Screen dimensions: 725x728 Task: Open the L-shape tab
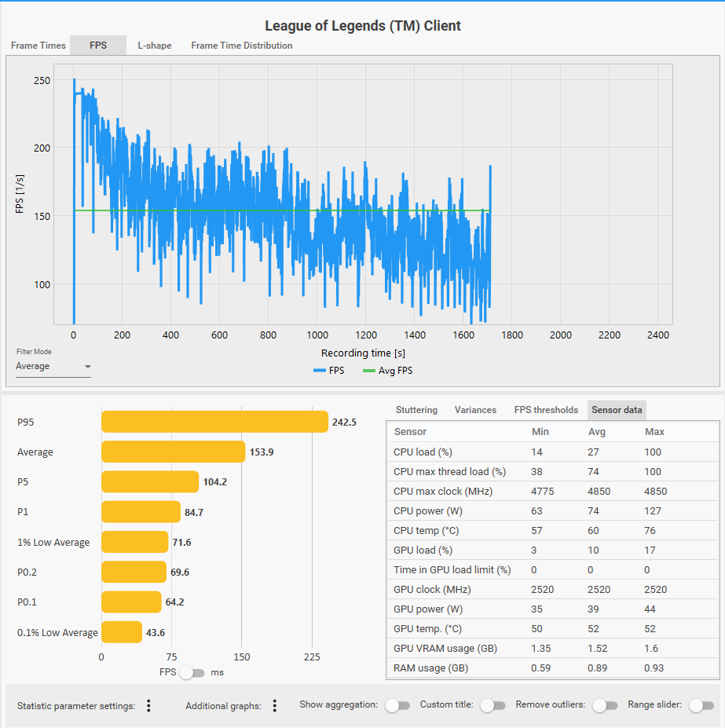[x=155, y=46]
